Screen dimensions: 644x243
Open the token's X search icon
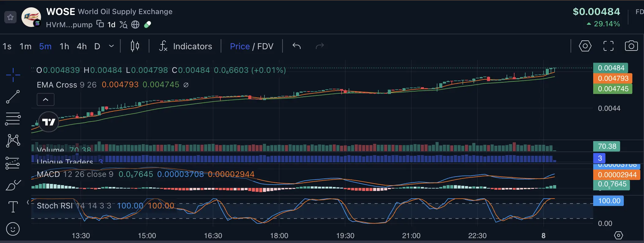123,24
